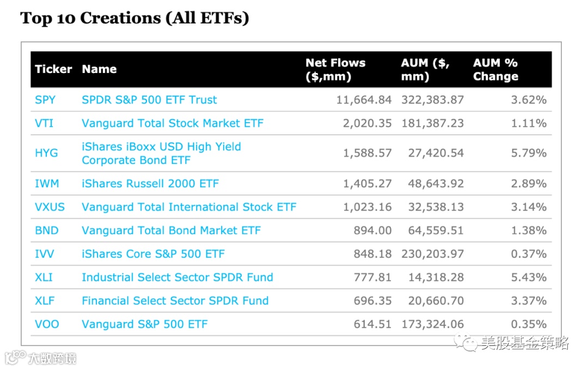
Task: Select the BND ticker link
Action: (46, 231)
